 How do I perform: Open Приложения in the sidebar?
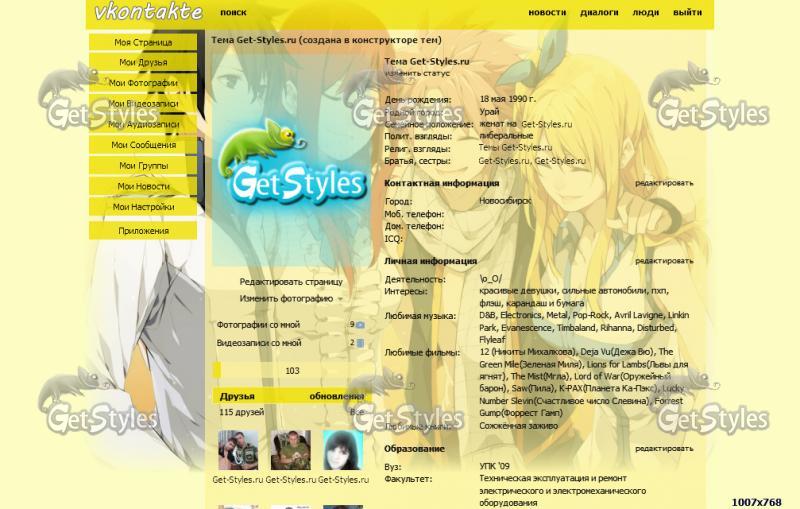(x=143, y=231)
